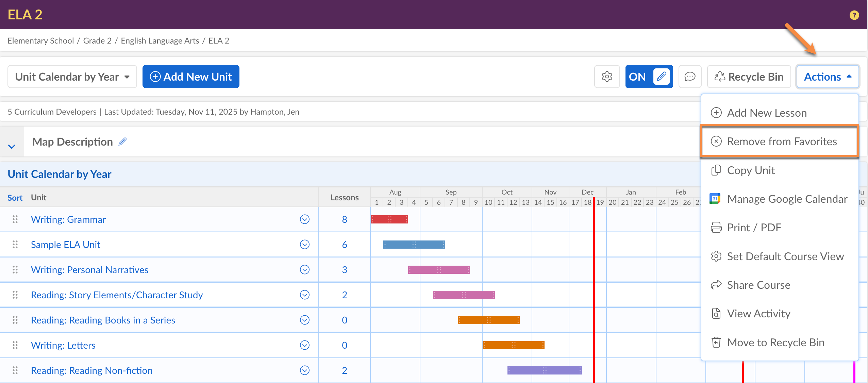Open the comments speech bubble icon

[x=689, y=77]
